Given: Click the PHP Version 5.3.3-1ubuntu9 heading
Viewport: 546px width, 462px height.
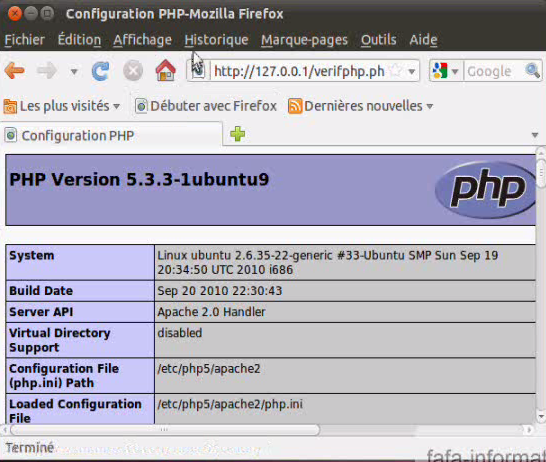Looking at the screenshot, I should coord(139,180).
